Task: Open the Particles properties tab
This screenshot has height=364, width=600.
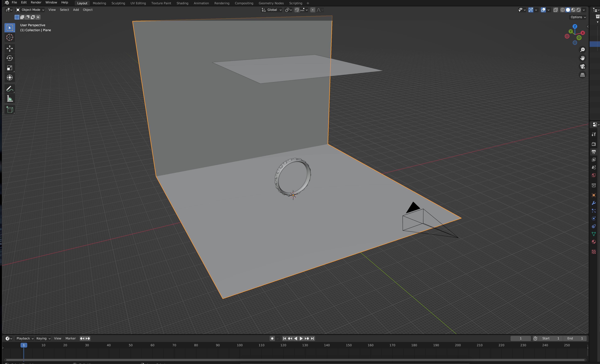Action: pos(594,211)
